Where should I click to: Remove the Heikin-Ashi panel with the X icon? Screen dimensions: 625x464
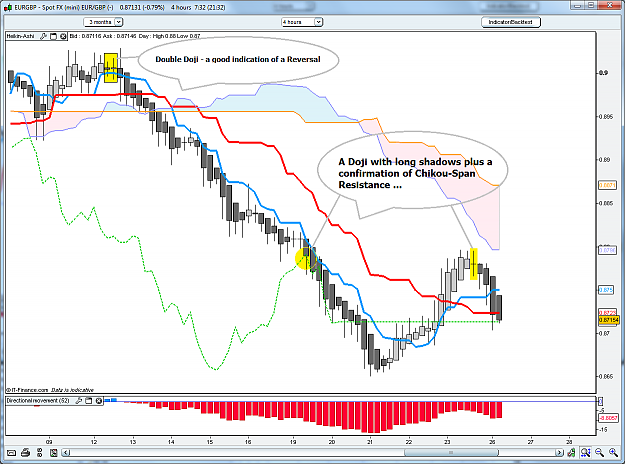pos(63,36)
